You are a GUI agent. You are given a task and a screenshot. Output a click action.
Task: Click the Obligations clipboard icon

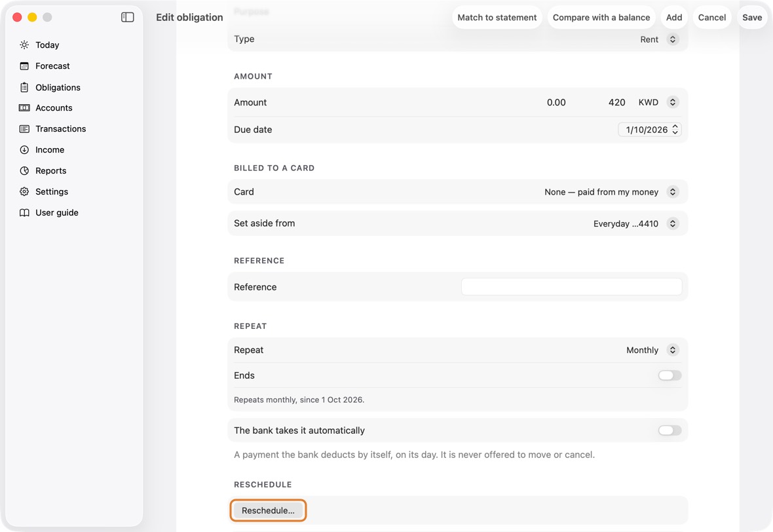(x=24, y=87)
